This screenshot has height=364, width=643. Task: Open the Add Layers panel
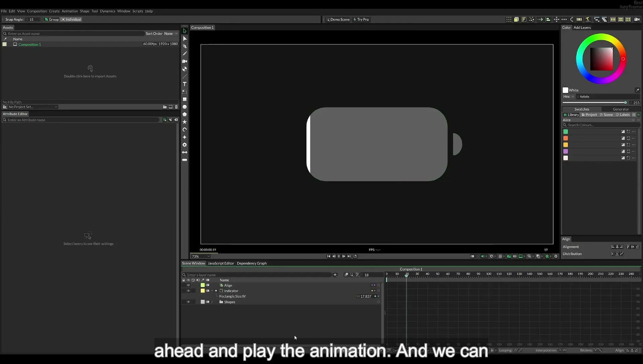click(582, 27)
